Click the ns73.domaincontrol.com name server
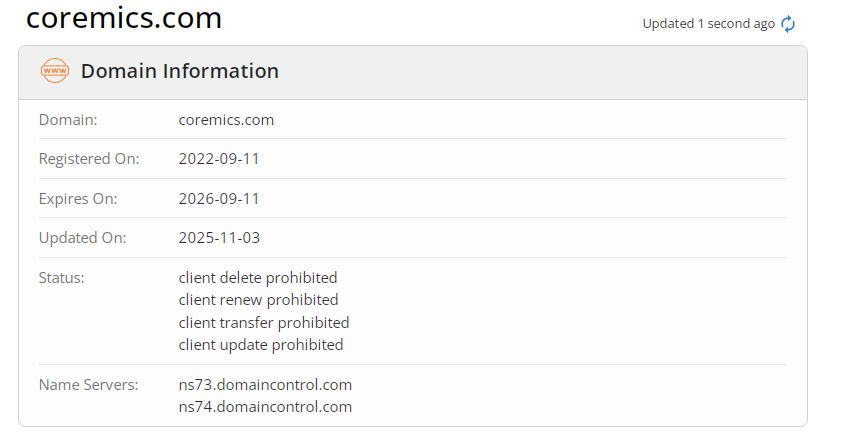This screenshot has height=435, width=846. (265, 384)
